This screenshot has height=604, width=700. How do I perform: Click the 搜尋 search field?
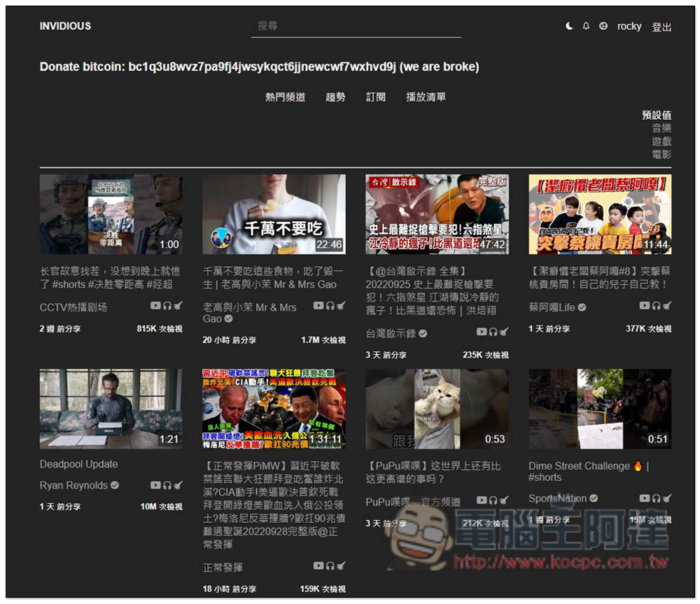click(x=356, y=26)
